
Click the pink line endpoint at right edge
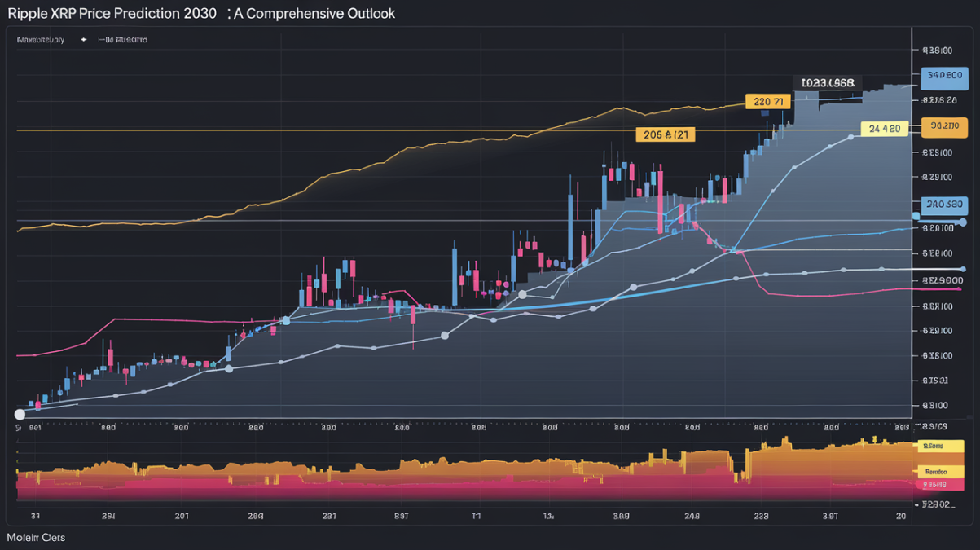959,288
